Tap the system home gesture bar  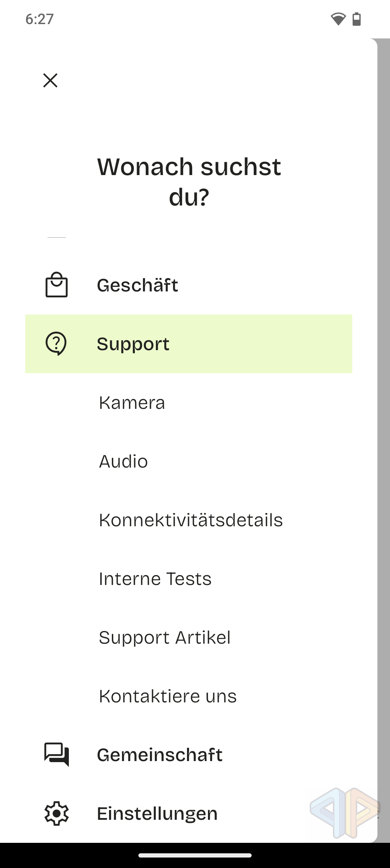coord(195,855)
